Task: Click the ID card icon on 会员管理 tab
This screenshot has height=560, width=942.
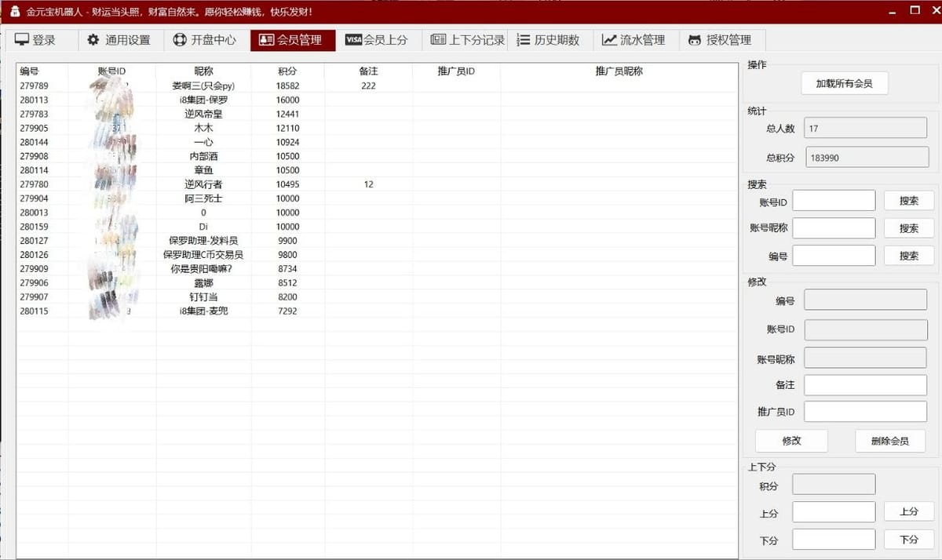Action: (266, 40)
